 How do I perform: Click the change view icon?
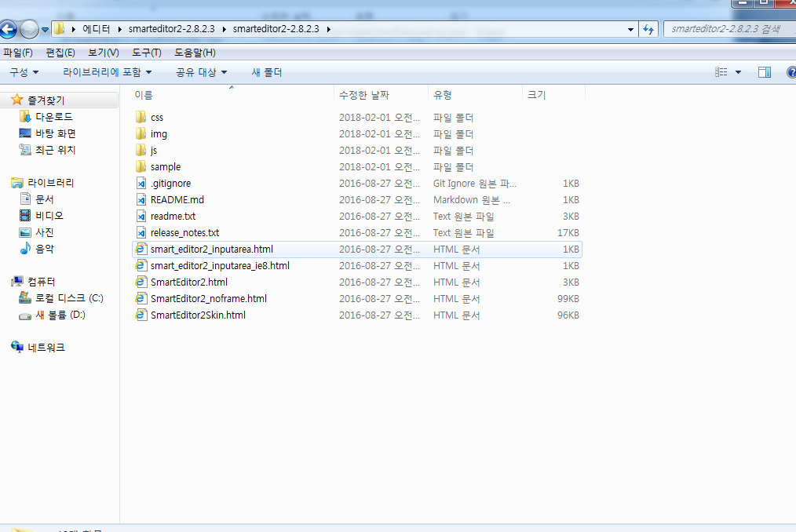coord(721,72)
